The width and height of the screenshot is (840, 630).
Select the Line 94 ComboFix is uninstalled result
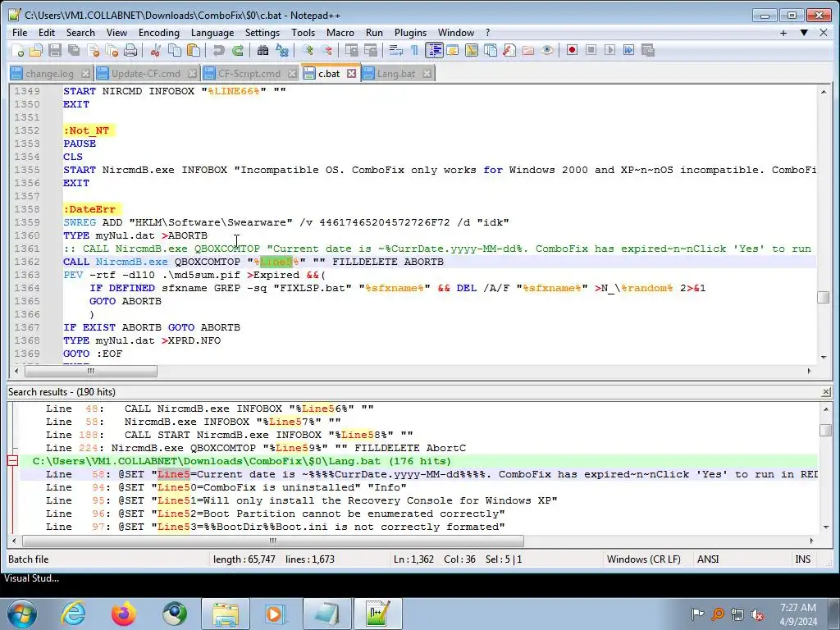[419, 487]
